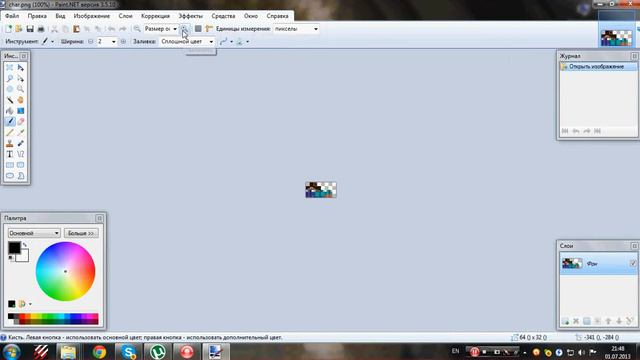This screenshot has height=360, width=640.
Task: Select the Recolor tool
Action: (x=20, y=143)
